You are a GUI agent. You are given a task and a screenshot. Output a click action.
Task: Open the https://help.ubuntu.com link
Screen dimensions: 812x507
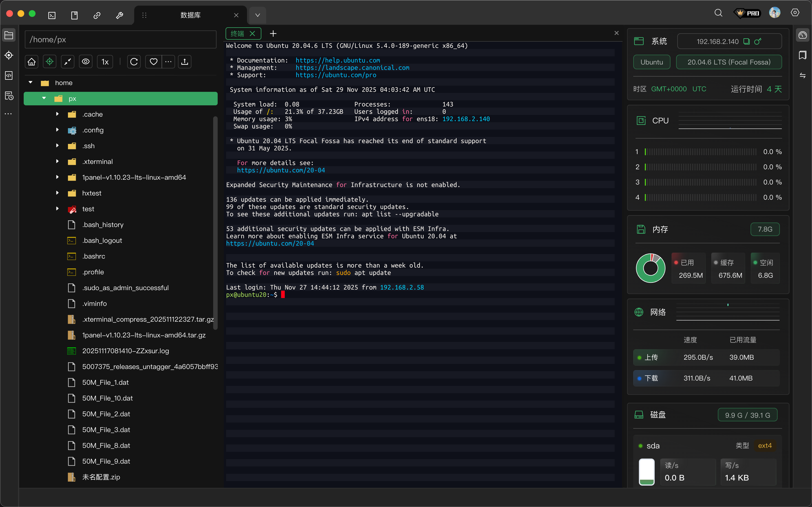pyautogui.click(x=337, y=60)
